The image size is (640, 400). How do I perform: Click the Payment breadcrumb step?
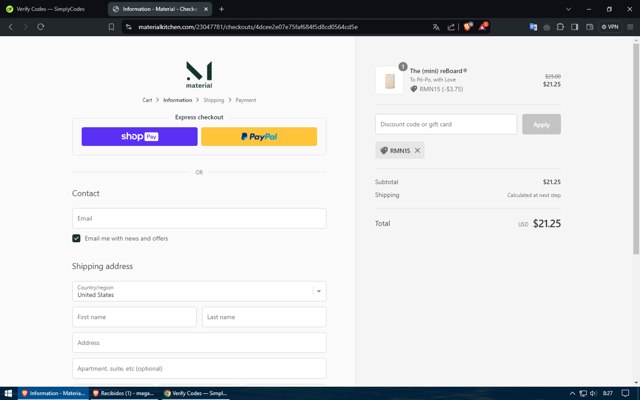tap(246, 100)
